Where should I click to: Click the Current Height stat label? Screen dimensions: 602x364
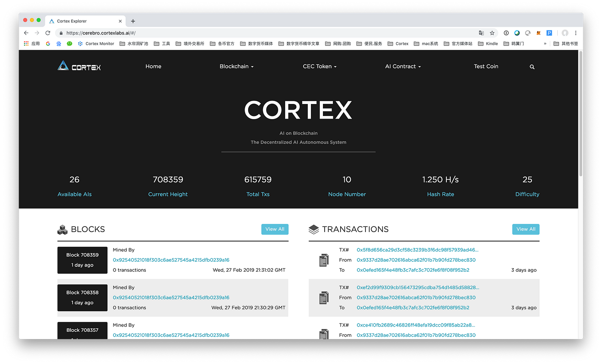click(x=168, y=194)
